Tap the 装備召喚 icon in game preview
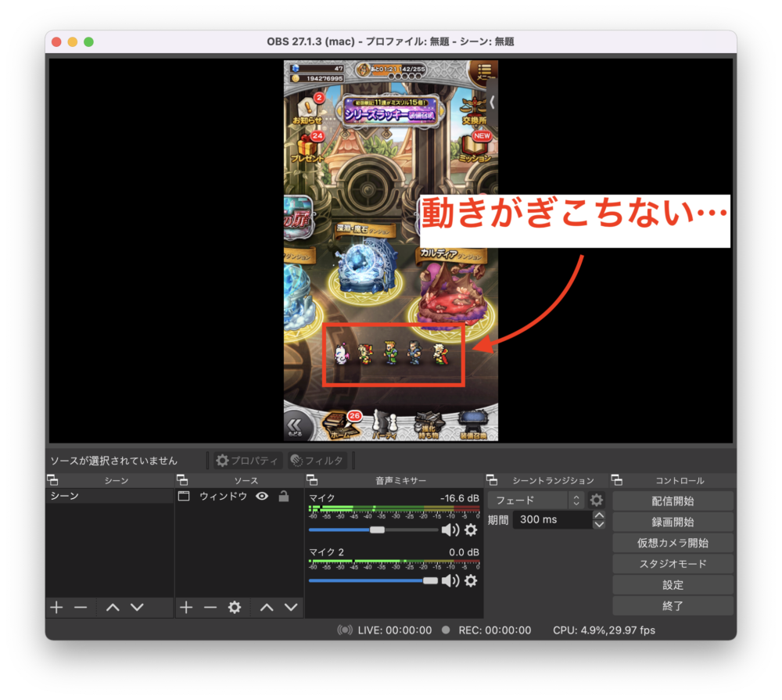The width and height of the screenshot is (782, 700). pos(473,425)
